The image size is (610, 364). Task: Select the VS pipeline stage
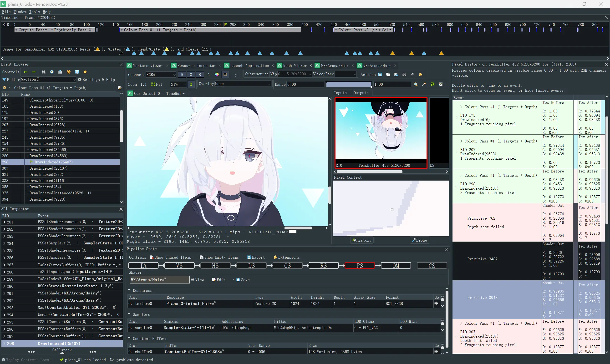click(x=179, y=266)
